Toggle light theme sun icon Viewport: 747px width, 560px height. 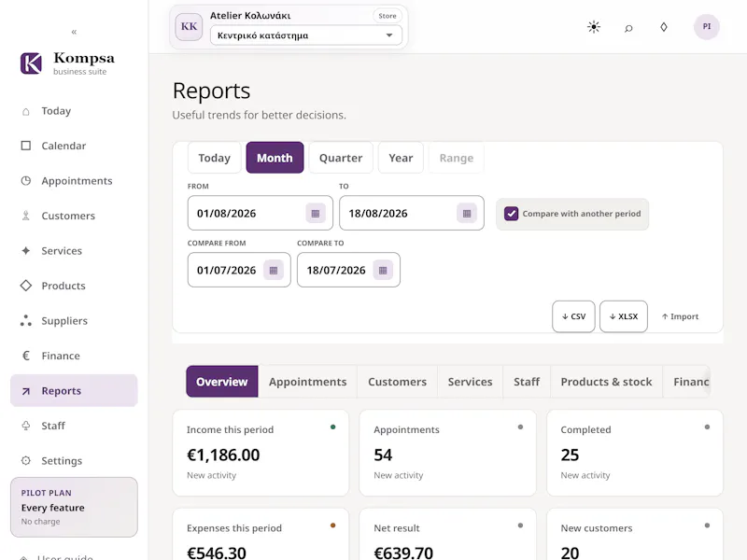[594, 27]
